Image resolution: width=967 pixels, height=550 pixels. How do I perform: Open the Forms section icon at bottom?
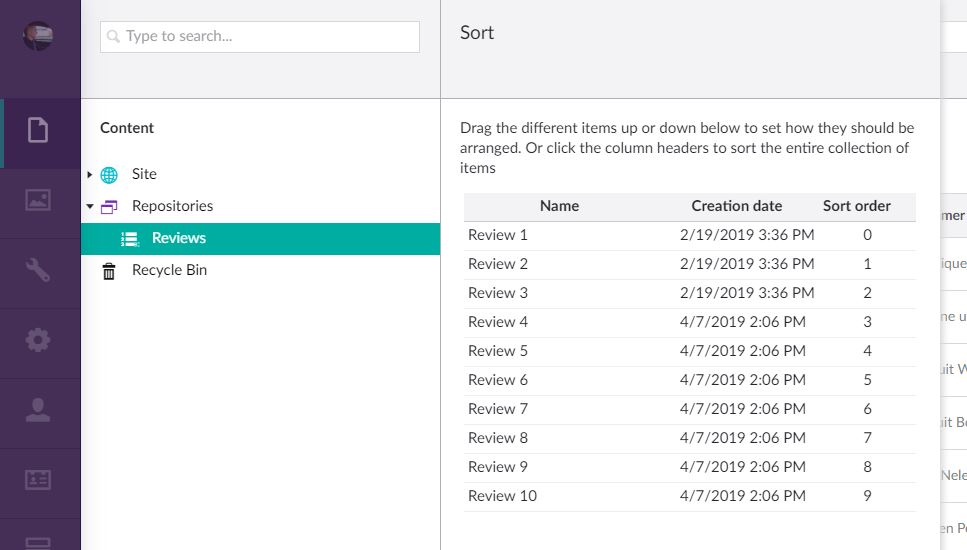[x=38, y=543]
